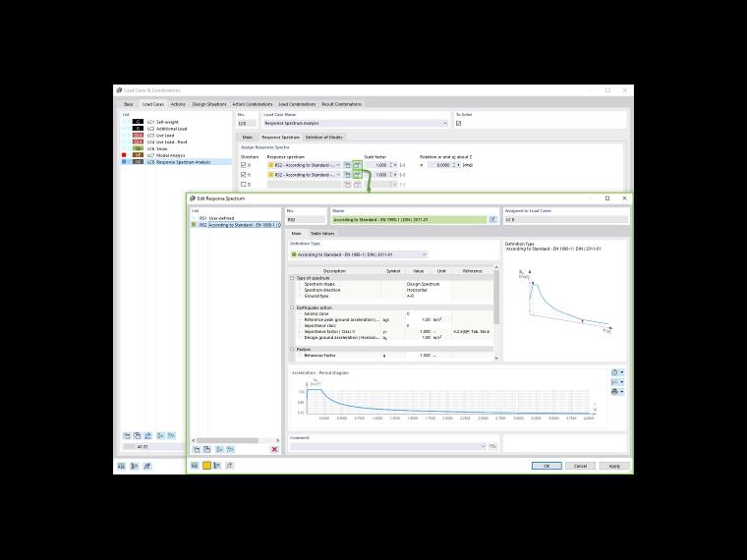Click copy spectrum icon under Edit Response Spectrum list
Screen dimensions: 747x560
(207, 450)
